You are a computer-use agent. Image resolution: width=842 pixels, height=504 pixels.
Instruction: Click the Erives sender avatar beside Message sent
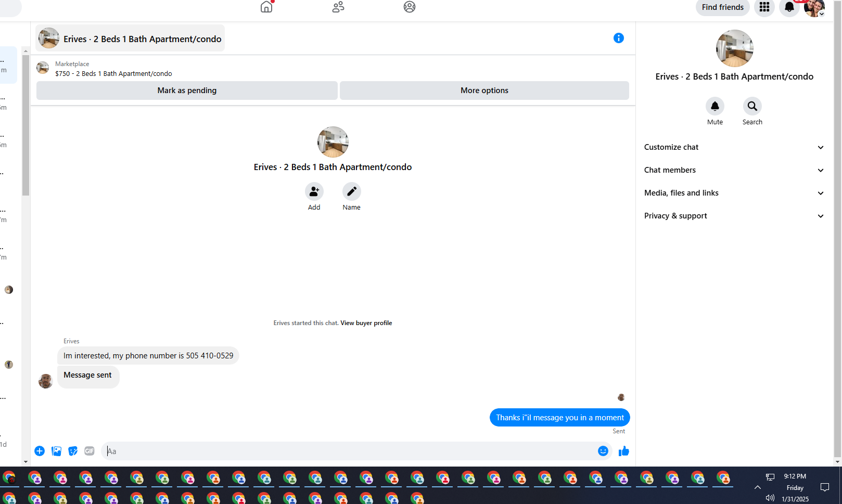pos(46,381)
